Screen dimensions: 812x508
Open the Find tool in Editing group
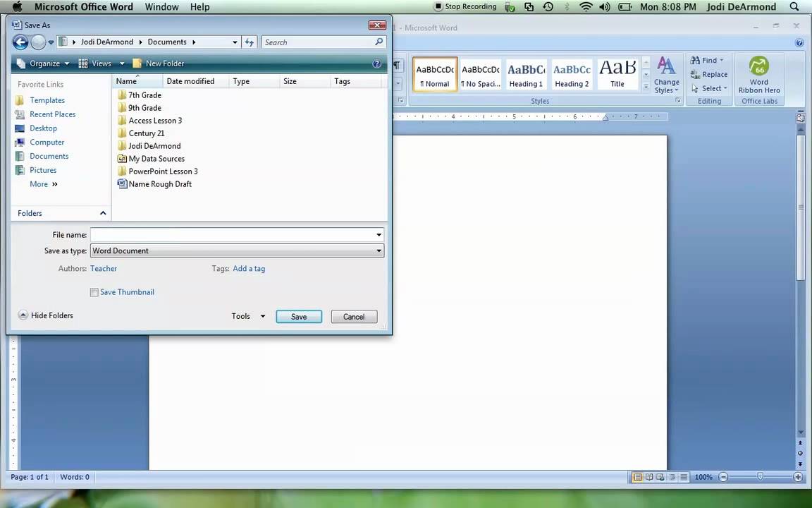[x=707, y=60]
